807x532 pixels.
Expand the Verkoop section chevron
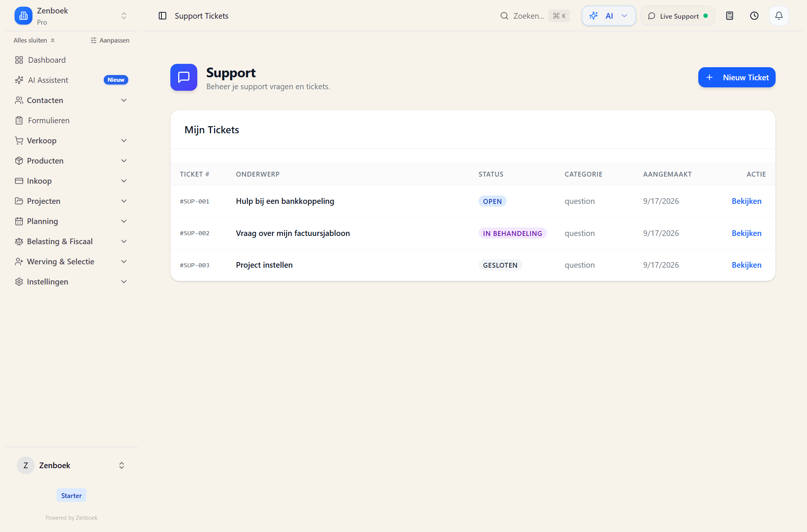pos(124,141)
